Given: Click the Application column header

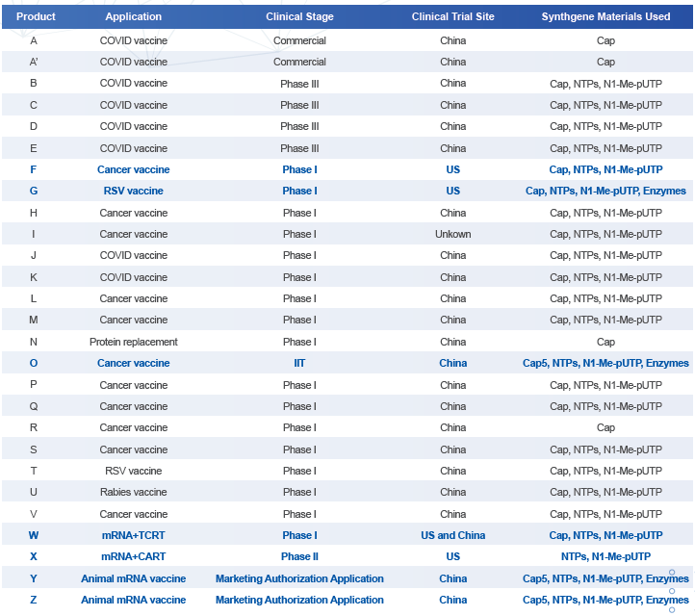Looking at the screenshot, I should coord(134,16).
